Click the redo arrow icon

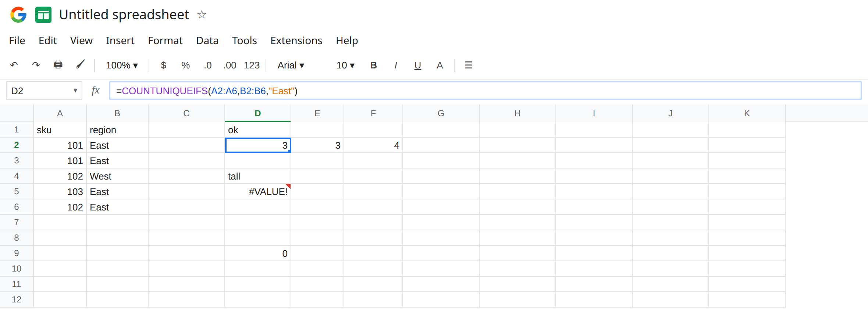(x=36, y=65)
